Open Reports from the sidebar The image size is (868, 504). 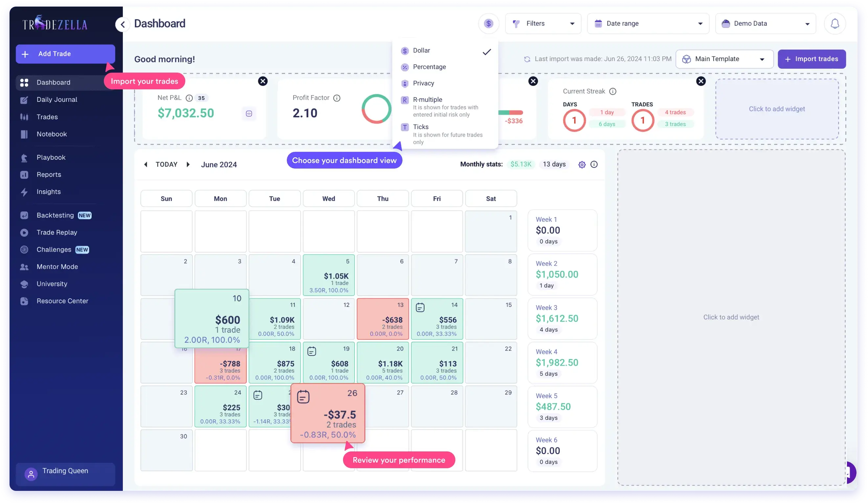(49, 174)
